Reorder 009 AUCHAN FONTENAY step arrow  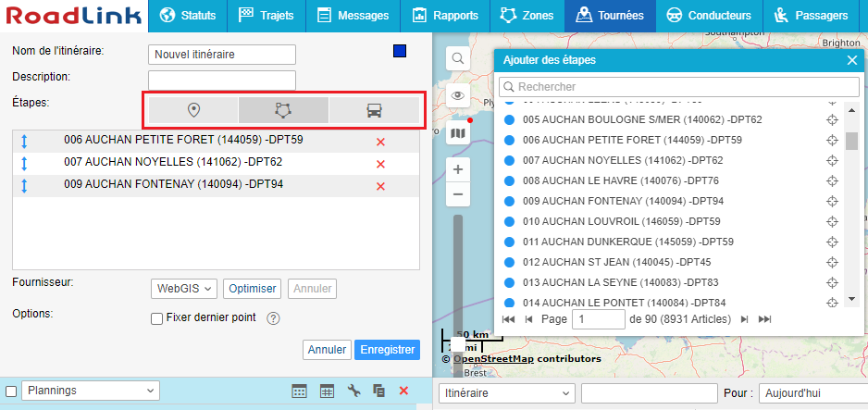point(24,186)
